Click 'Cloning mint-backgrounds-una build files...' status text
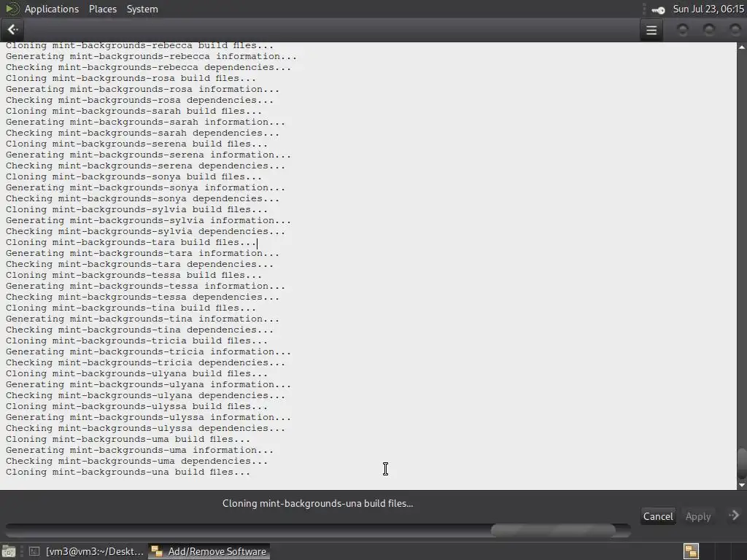Viewport: 747px width, 560px height. tap(318, 503)
